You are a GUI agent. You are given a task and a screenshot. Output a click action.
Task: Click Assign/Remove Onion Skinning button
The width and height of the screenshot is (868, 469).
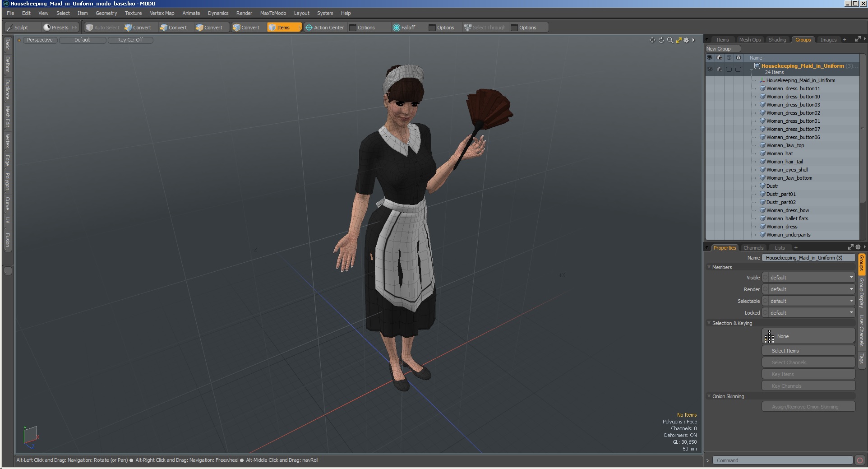tap(808, 407)
